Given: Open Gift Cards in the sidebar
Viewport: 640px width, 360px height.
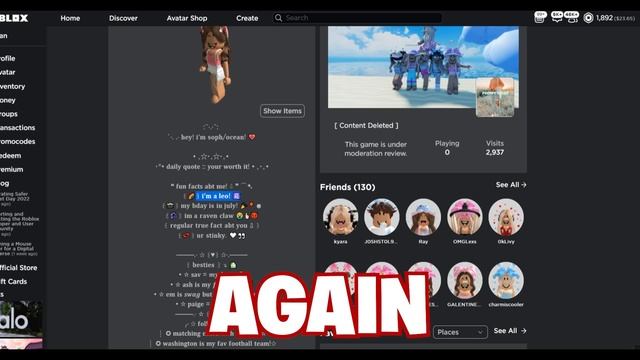Looking at the screenshot, I should 13,282.
